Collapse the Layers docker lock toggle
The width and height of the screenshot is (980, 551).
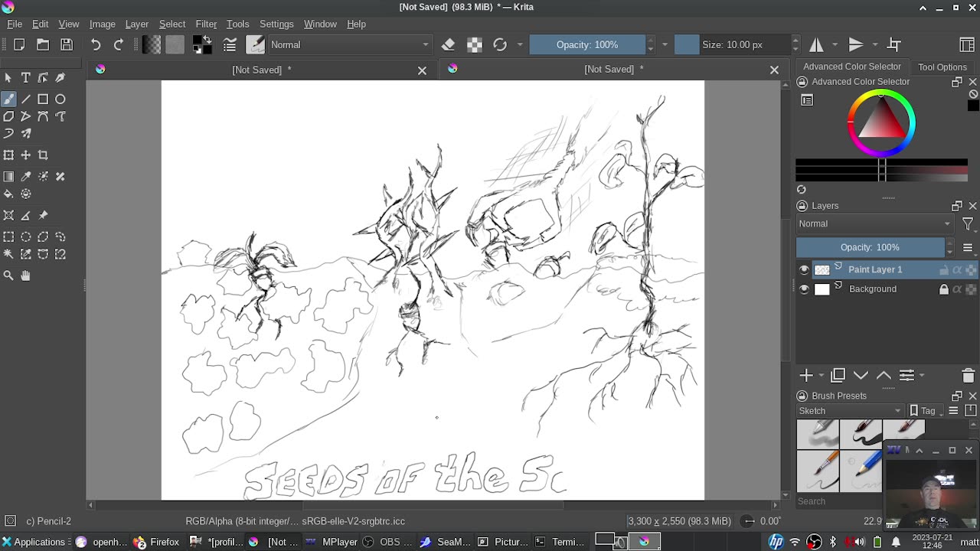(x=802, y=206)
